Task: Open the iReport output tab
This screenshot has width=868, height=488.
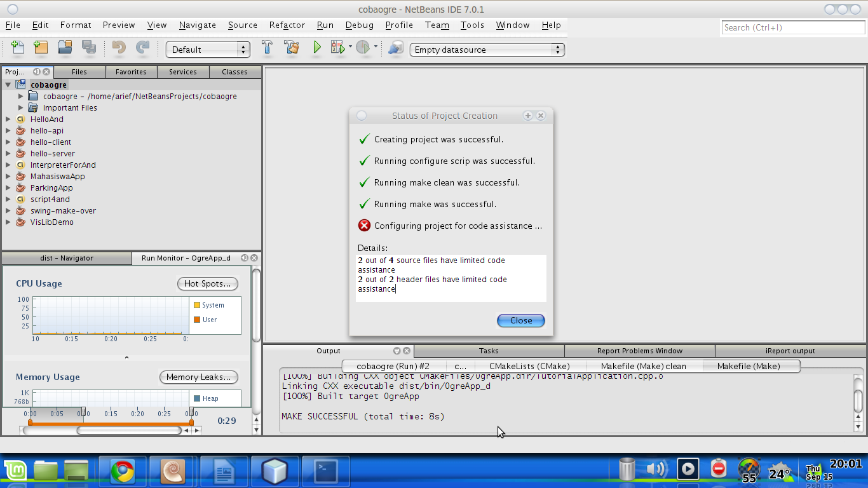Action: (x=790, y=351)
